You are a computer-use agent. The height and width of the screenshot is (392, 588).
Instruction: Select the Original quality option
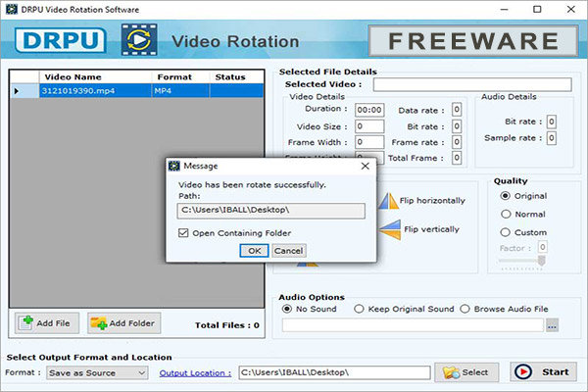pyautogui.click(x=506, y=196)
